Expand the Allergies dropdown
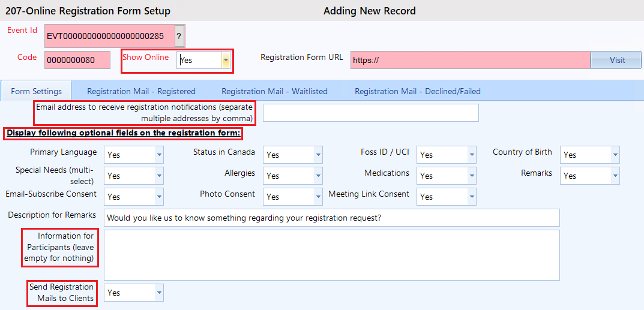Viewport: 644px width, 310px height. 318,176
